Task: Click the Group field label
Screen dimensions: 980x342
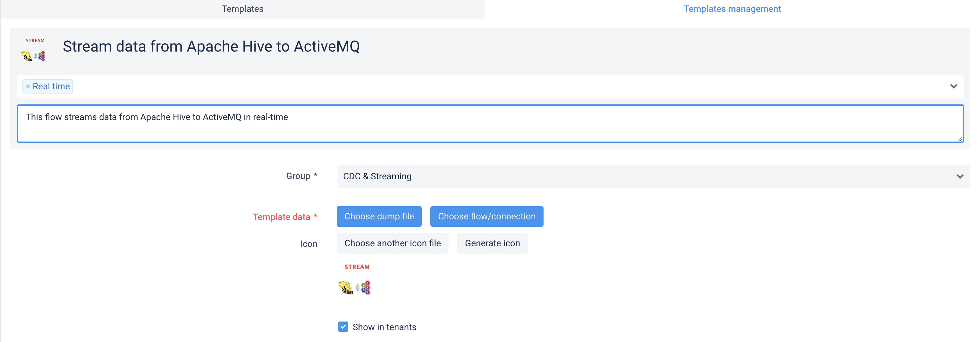Action: pyautogui.click(x=301, y=176)
